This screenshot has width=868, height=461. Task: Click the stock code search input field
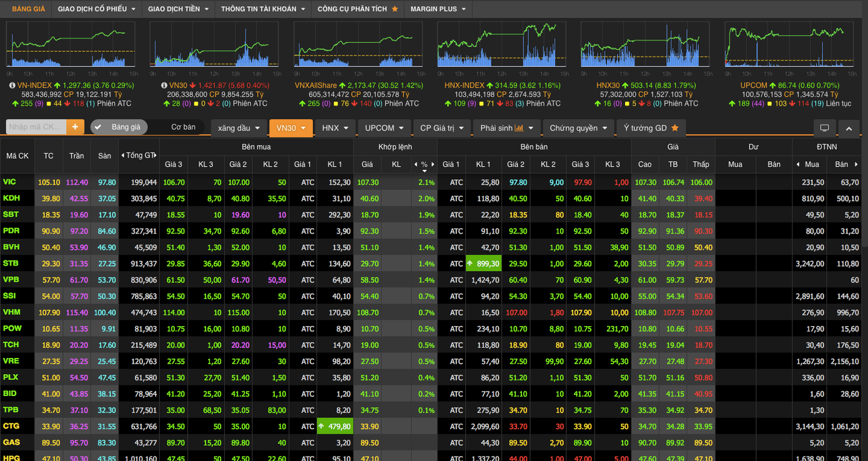click(x=36, y=127)
